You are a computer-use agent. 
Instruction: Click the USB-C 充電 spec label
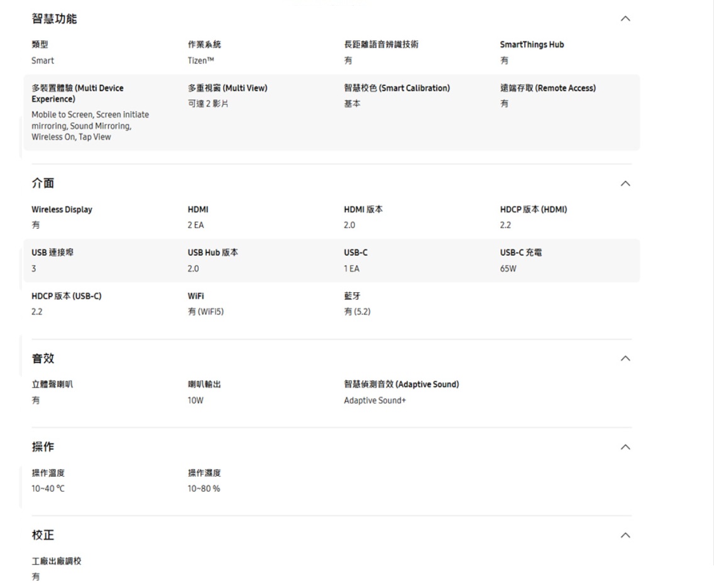pyautogui.click(x=521, y=253)
